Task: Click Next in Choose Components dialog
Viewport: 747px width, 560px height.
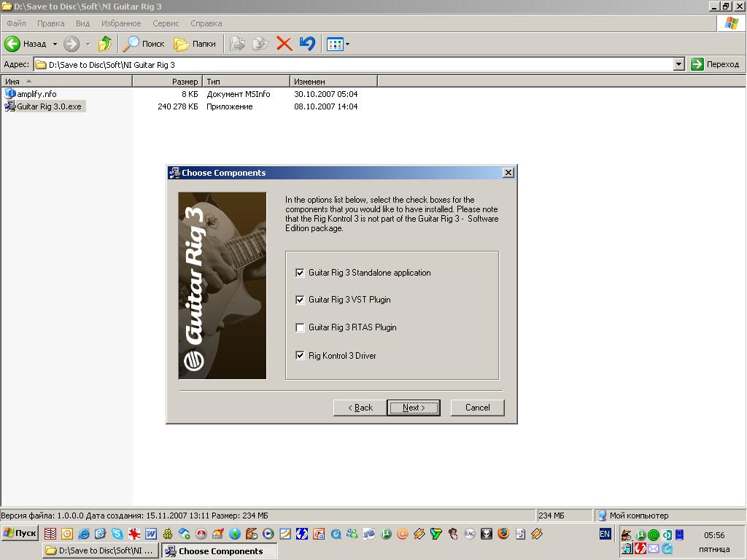Action: click(414, 408)
